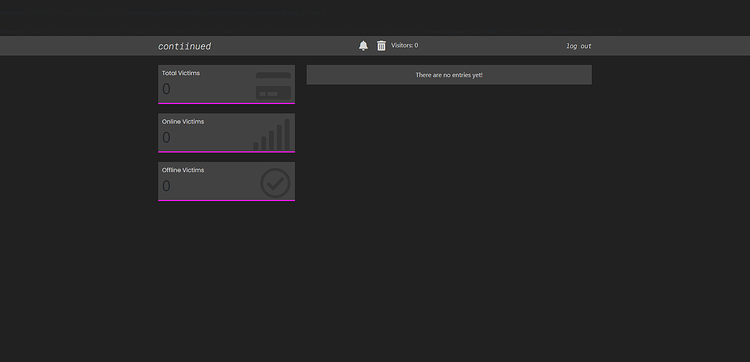The image size is (750, 362).
Task: Click the contiinued logo text
Action: (x=185, y=46)
